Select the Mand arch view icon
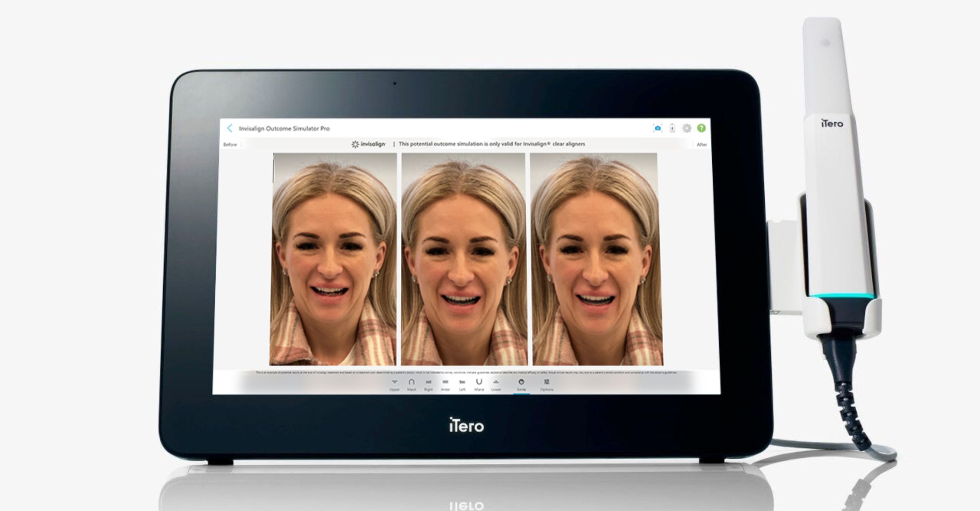This screenshot has height=511, width=980. pos(479,385)
